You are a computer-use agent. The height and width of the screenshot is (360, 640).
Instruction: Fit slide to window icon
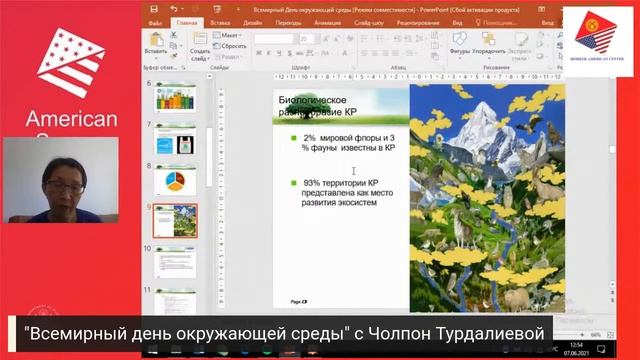click(x=611, y=335)
